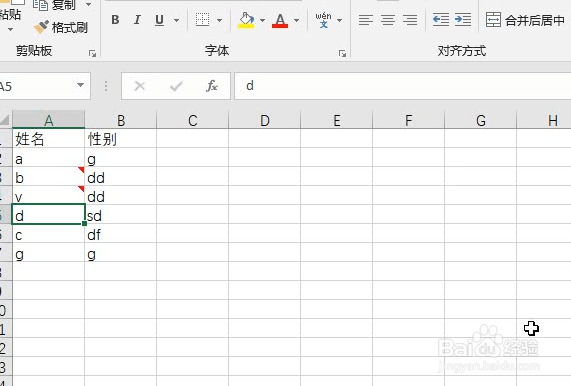This screenshot has width=571, height=386.
Task: Select cell B2 containing g
Action: pos(121,157)
